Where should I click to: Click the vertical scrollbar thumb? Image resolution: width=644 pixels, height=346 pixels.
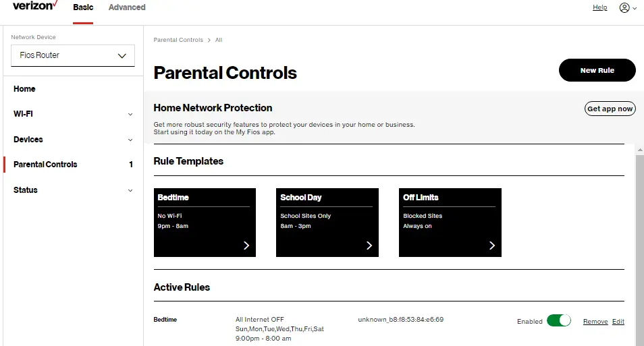pos(640,250)
